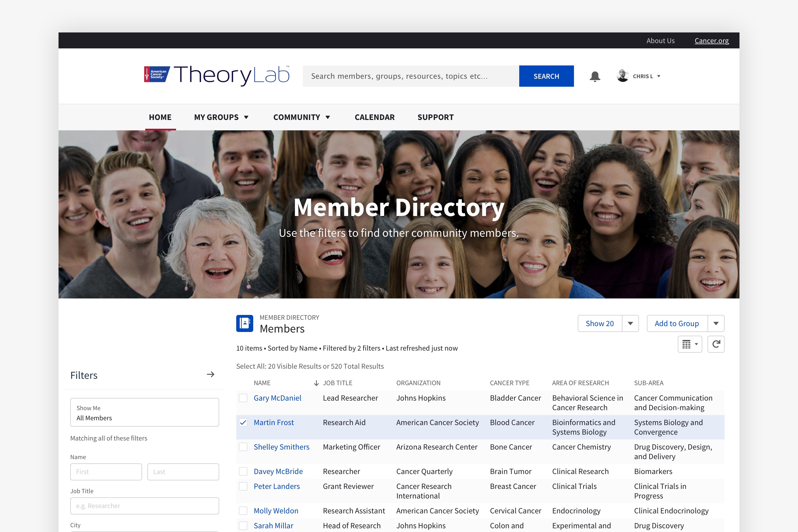Collapse Filters panel with arrow icon
Screen dimensions: 798x532
pos(211,375)
